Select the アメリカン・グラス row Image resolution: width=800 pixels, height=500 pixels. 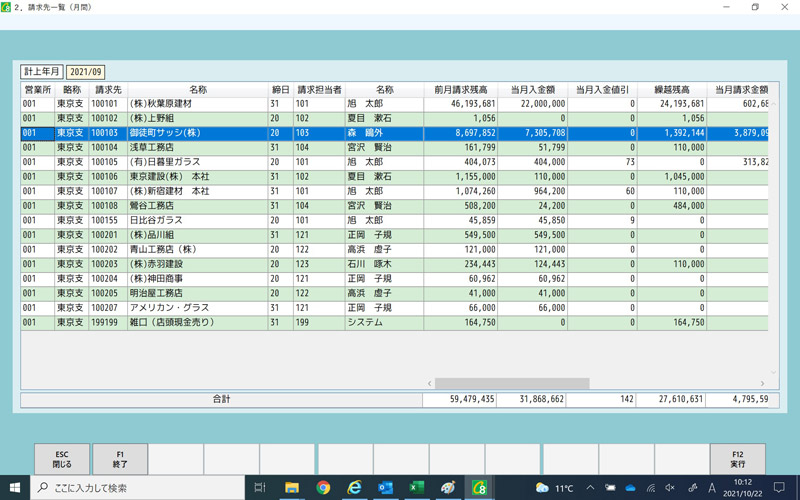click(394, 308)
